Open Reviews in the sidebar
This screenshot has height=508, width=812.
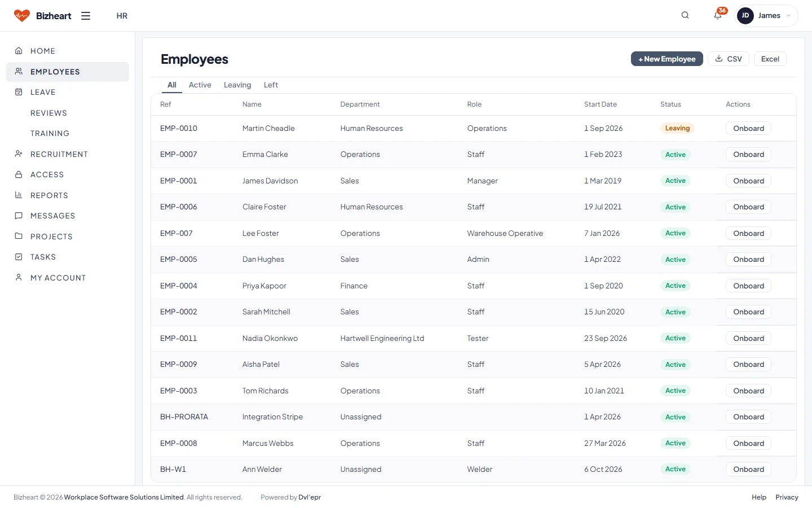pos(48,113)
